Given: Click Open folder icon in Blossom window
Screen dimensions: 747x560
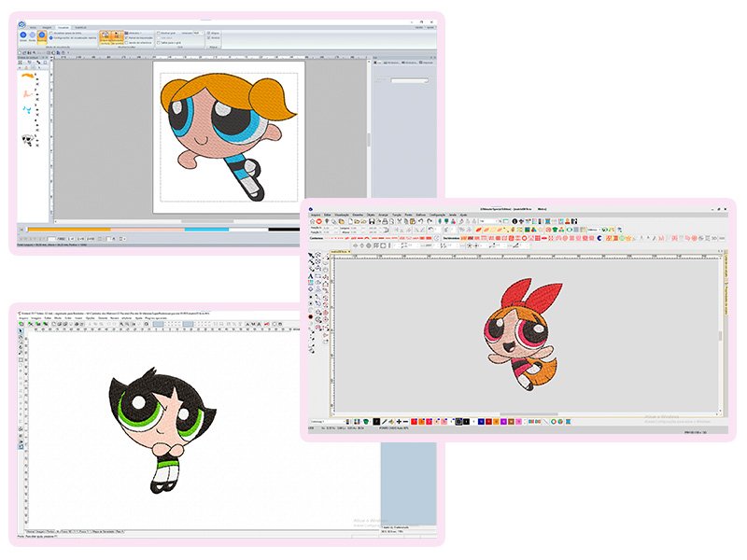Looking at the screenshot, I should click(x=357, y=221).
